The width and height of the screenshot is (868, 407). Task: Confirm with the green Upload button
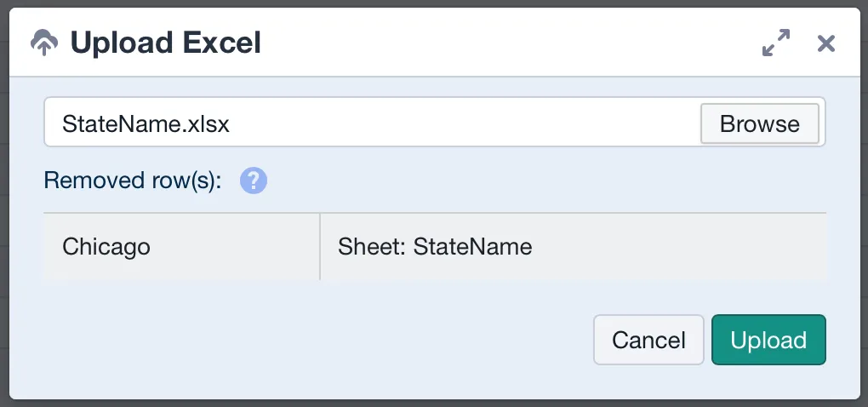click(x=768, y=340)
